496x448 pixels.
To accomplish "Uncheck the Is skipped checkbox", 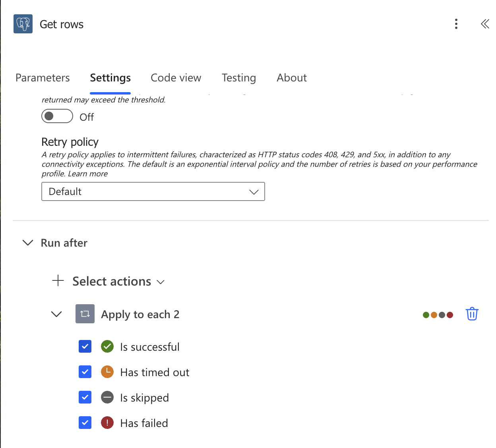I will coord(85,397).
